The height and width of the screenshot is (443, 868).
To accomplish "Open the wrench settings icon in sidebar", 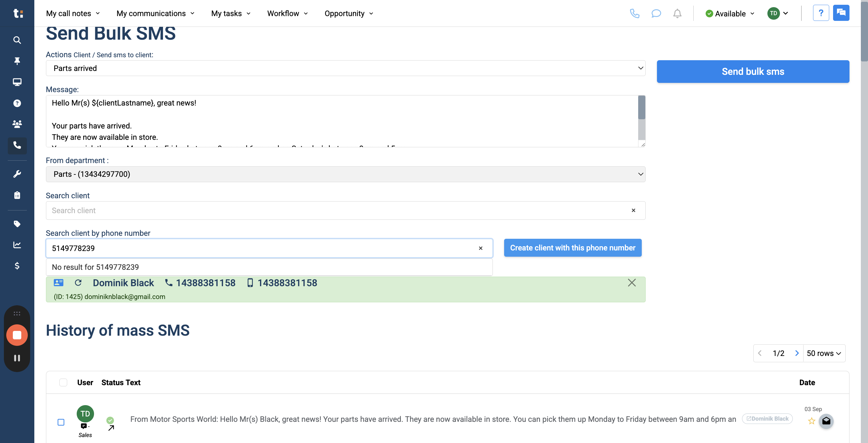I will click(17, 174).
